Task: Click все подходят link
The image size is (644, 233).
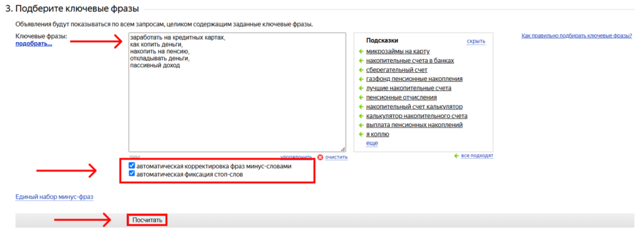Action: point(477,156)
